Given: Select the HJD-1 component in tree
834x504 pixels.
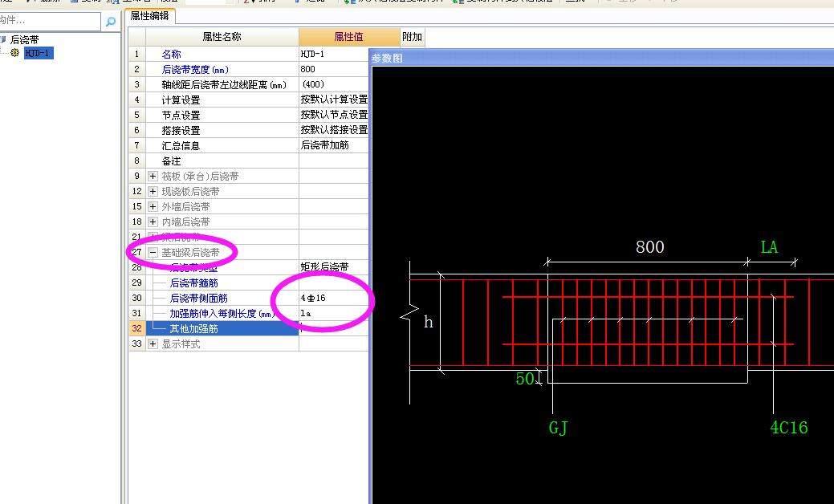Looking at the screenshot, I should pyautogui.click(x=39, y=53).
